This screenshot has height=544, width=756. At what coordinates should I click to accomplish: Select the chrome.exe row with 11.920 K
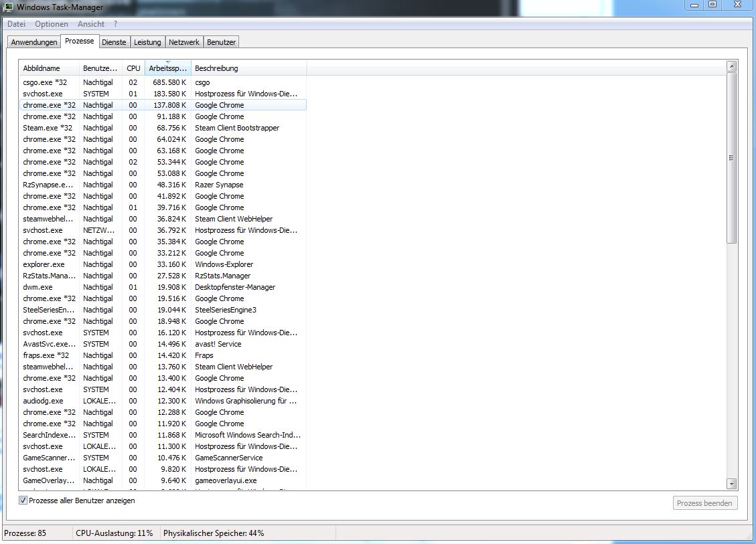(x=163, y=424)
